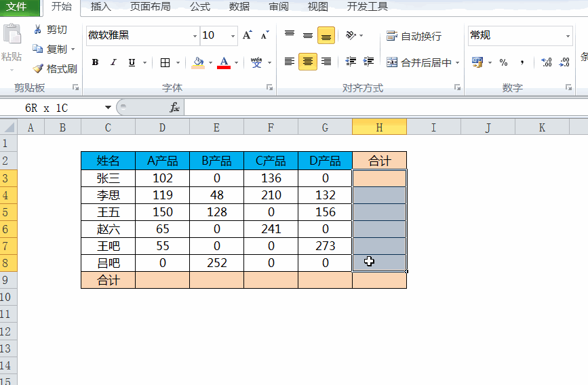Select the Format Painter brush
The height and width of the screenshot is (385, 588).
(38, 68)
